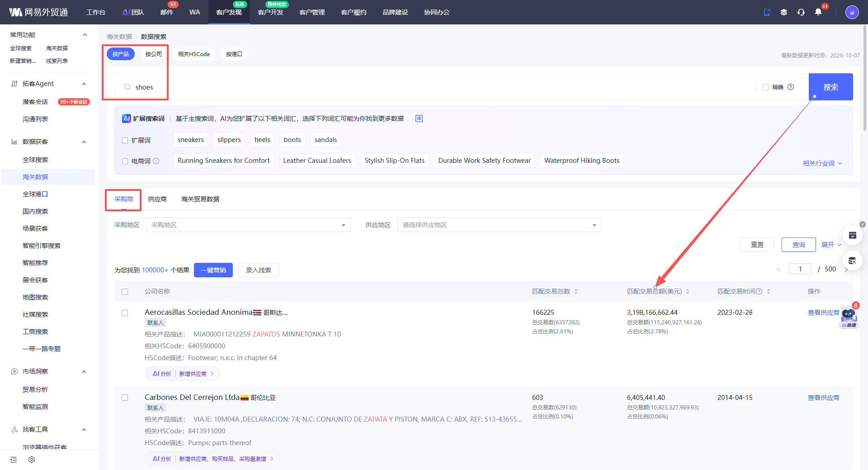The image size is (868, 470).
Task: Collapse the 拓客Agent section
Action: 84,84
